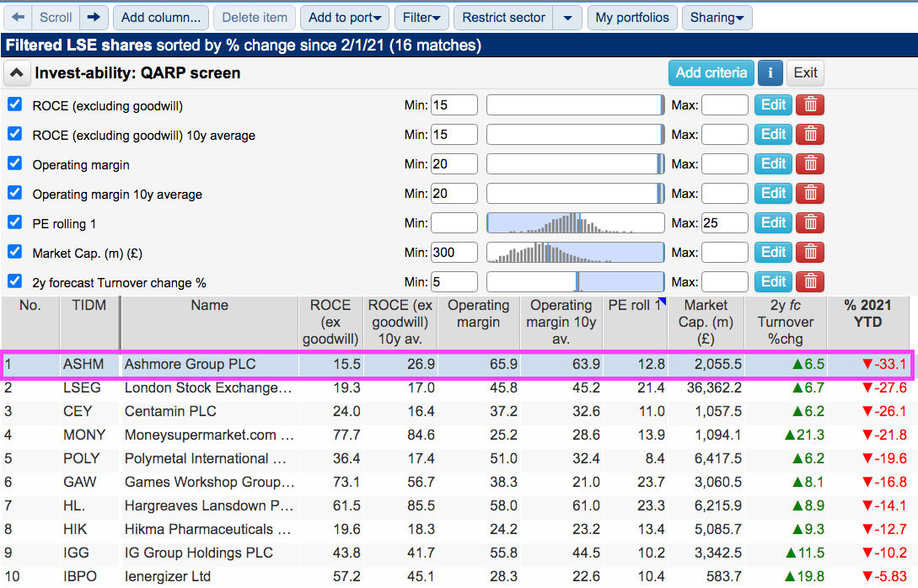This screenshot has height=588, width=918.
Task: Click the scroll right arrow
Action: point(94,18)
